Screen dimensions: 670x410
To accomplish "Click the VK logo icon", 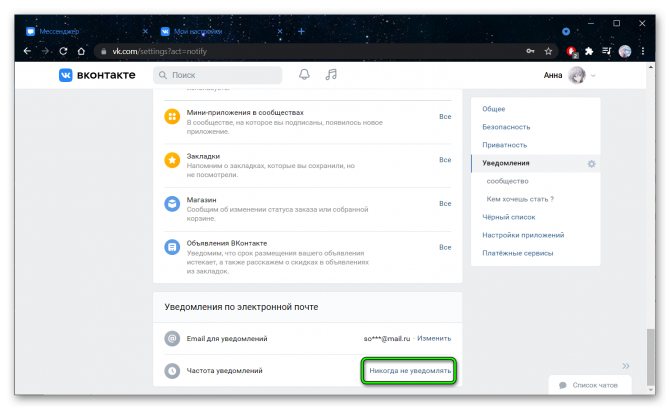I will (65, 75).
